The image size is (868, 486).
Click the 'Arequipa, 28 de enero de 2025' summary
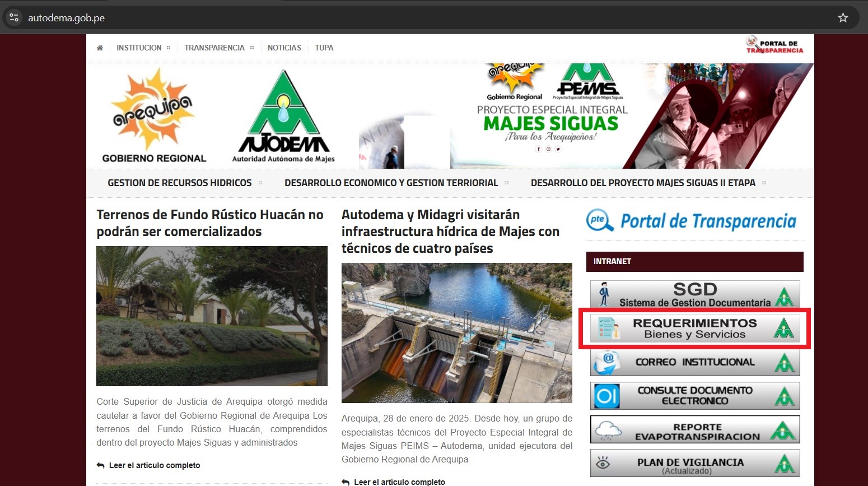(457, 439)
